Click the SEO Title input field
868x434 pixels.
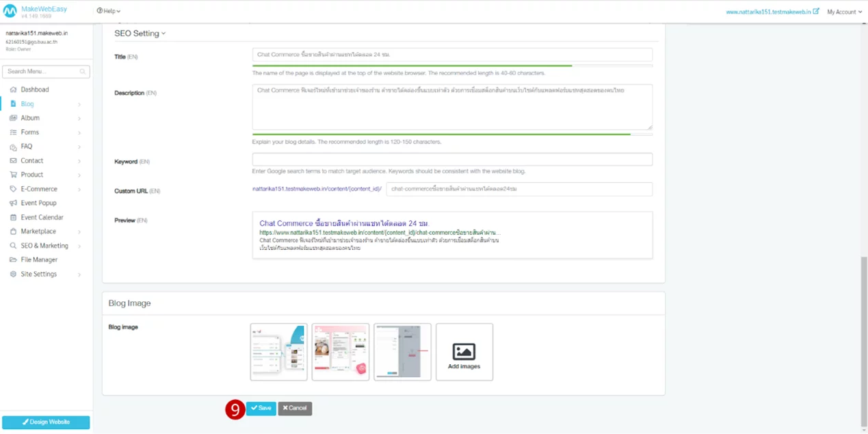coord(452,55)
